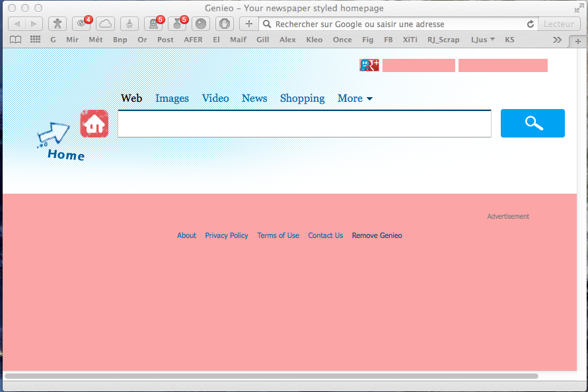The width and height of the screenshot is (588, 392).
Task: Open the LJus bookmarks folder dropdown
Action: 482,40
